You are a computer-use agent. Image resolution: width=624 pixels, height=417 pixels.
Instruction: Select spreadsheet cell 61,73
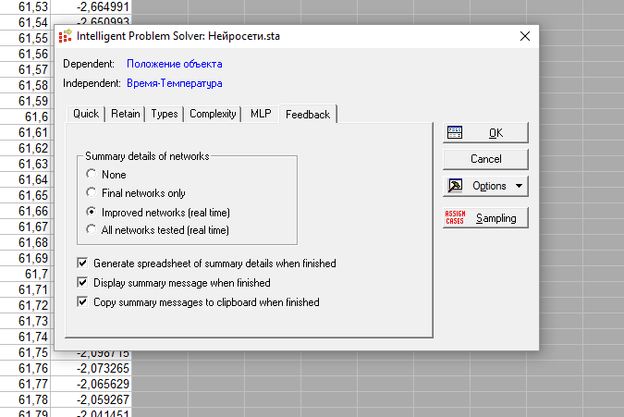[25, 321]
